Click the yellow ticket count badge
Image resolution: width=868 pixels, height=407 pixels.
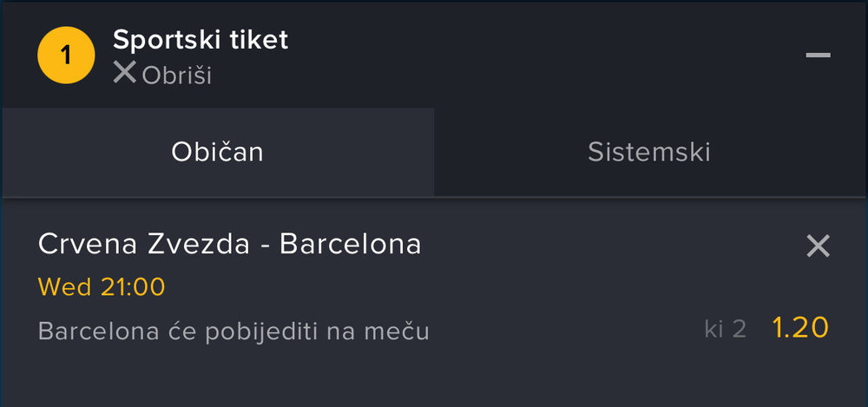65,56
